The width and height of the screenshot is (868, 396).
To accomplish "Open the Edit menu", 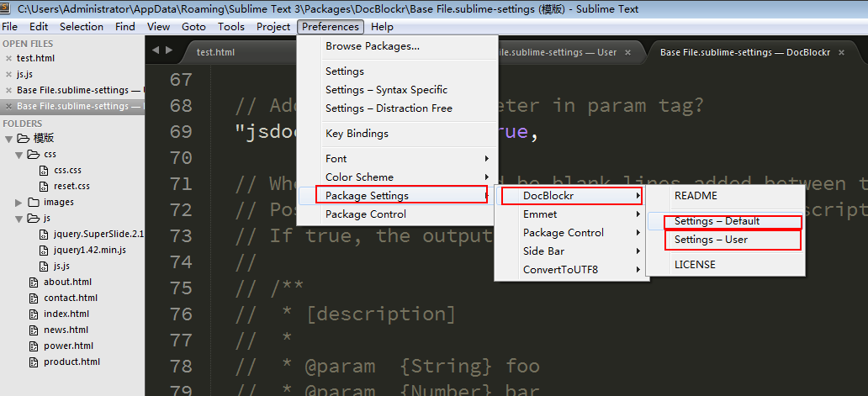I will coord(39,27).
